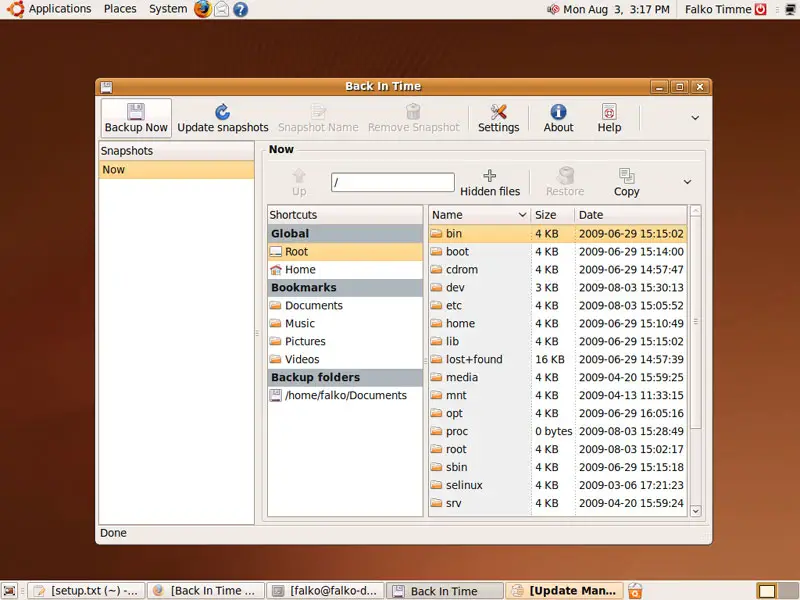Select the lib folder icon
The width and height of the screenshot is (800, 600).
(x=436, y=341)
